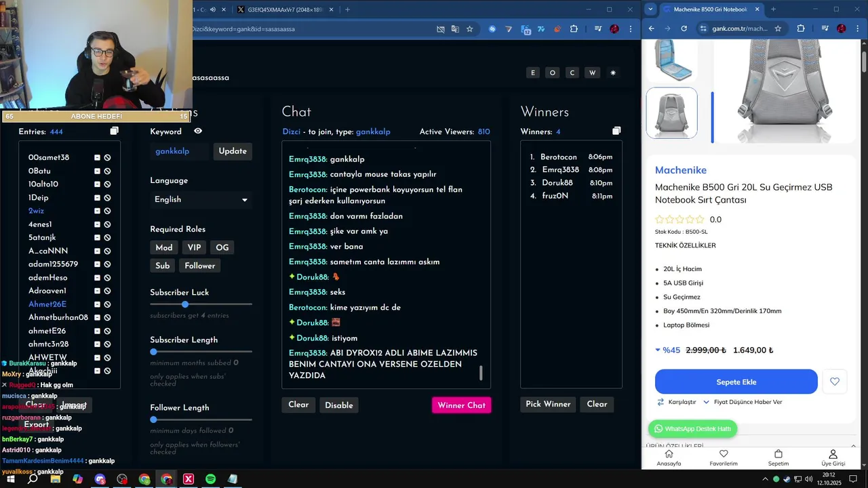The width and height of the screenshot is (868, 488).
Task: Ban user 2wiz with the block icon
Action: [x=107, y=211]
